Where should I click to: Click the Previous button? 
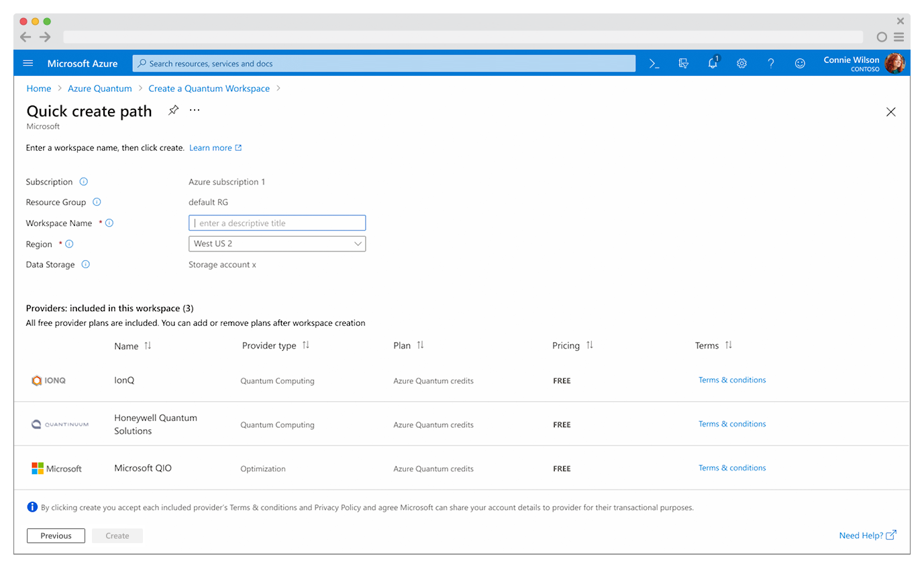click(56, 536)
